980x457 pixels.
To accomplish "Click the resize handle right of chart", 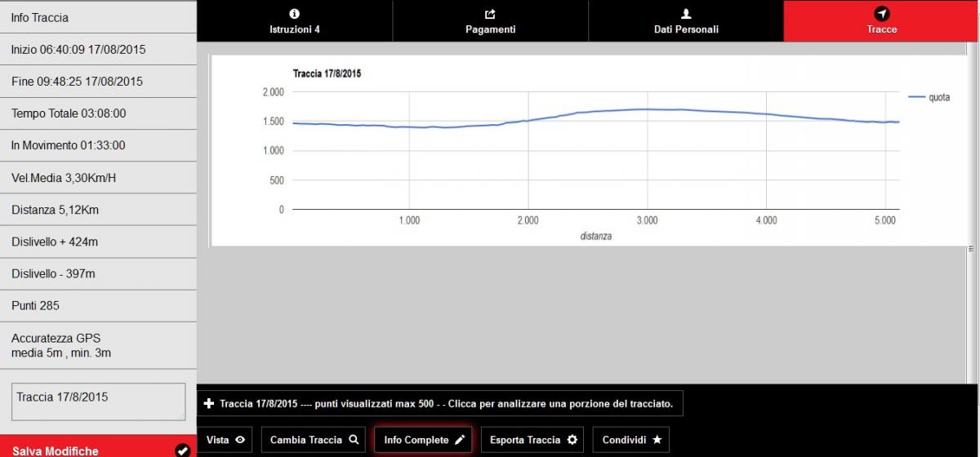I will pyautogui.click(x=971, y=248).
